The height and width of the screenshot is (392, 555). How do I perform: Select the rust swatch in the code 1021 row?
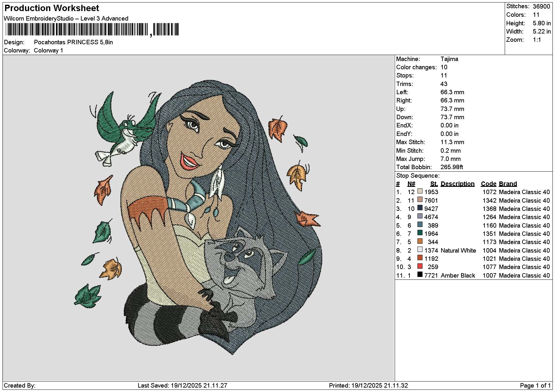coord(420,258)
